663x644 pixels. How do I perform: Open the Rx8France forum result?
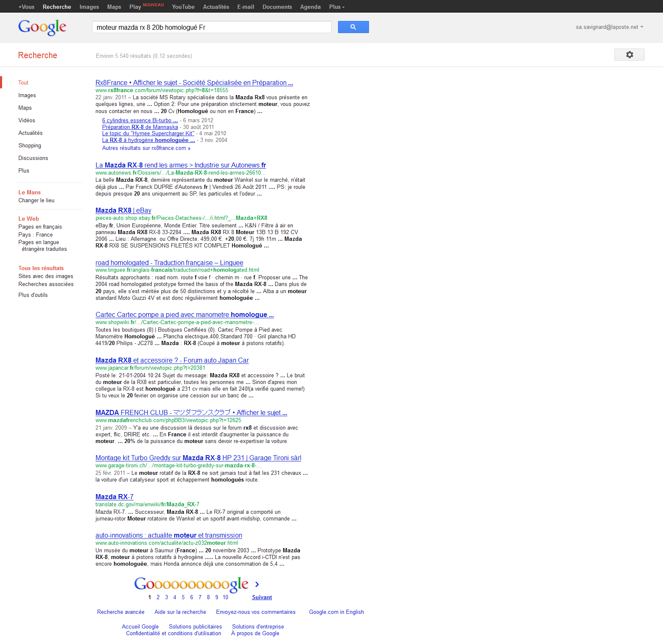[x=194, y=83]
